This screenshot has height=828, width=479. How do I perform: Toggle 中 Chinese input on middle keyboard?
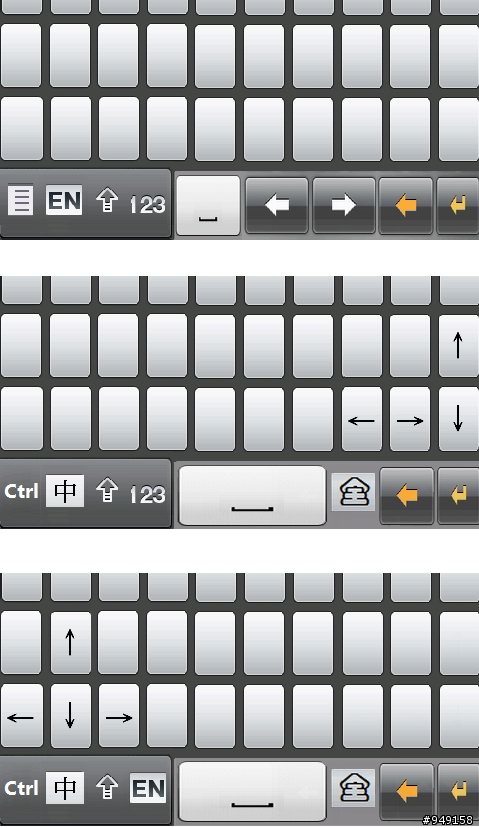click(x=65, y=491)
